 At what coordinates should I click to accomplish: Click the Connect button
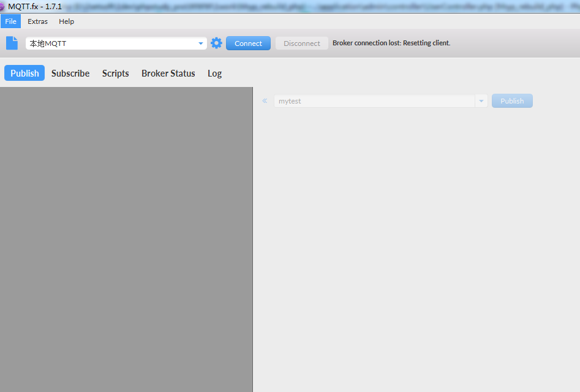pos(248,43)
